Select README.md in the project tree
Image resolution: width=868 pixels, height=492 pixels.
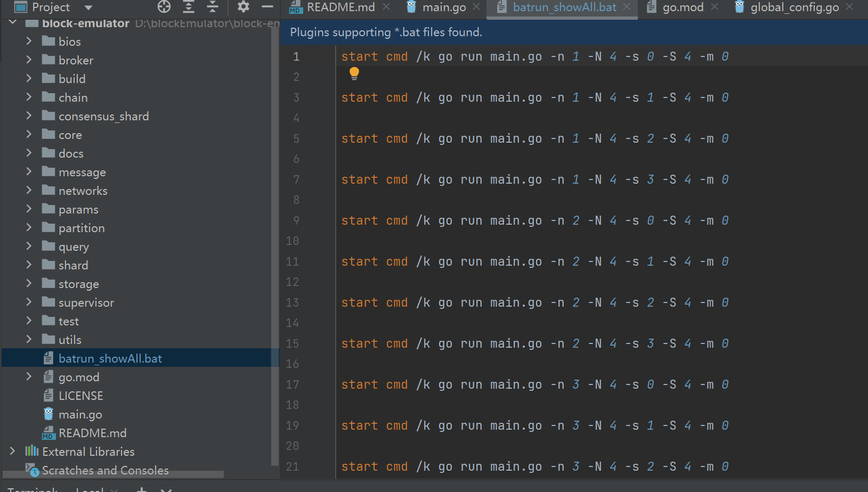(92, 433)
